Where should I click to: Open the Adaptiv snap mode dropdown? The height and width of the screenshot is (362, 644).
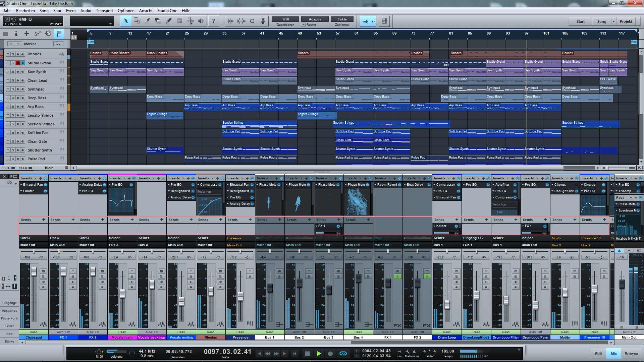click(x=315, y=19)
